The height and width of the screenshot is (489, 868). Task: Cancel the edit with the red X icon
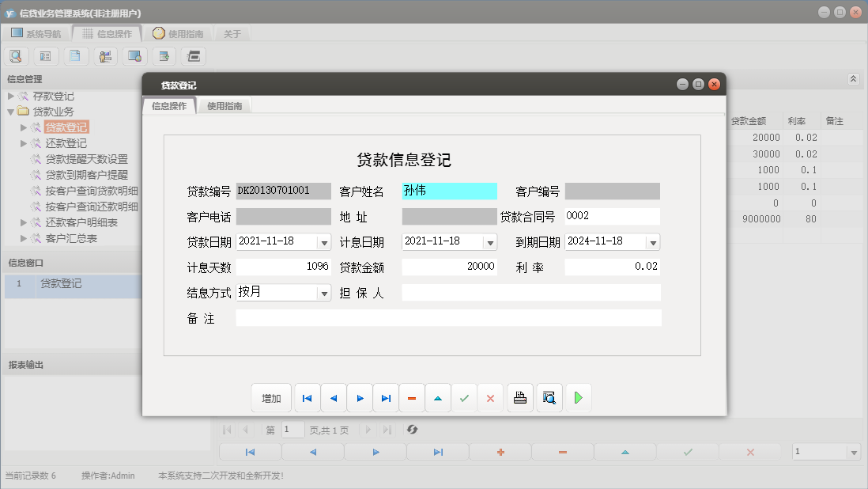490,398
